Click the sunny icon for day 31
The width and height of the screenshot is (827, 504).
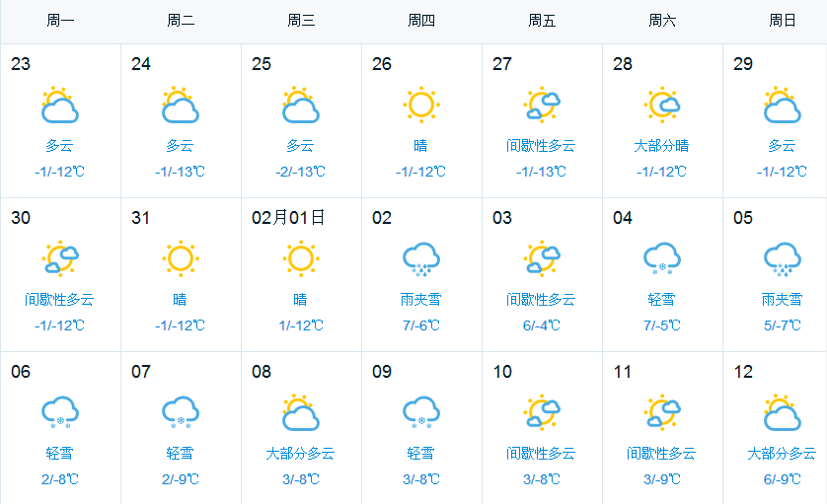point(181,258)
